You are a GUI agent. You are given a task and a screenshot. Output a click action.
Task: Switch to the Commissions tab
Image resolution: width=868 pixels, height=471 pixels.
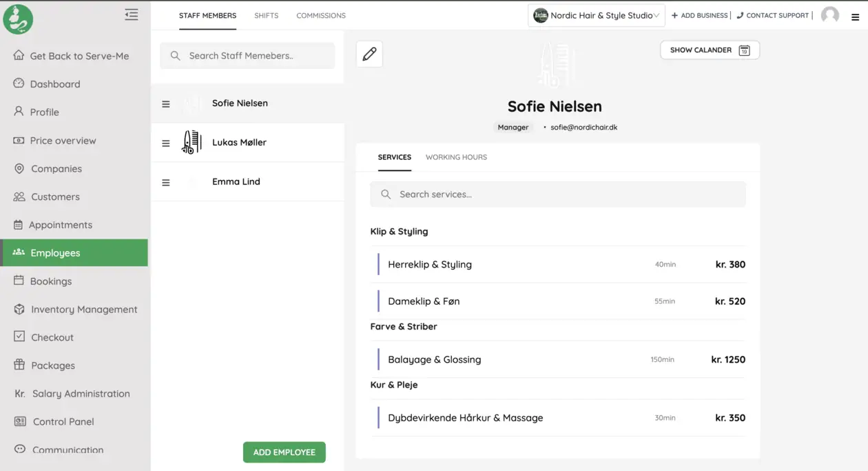coord(321,15)
